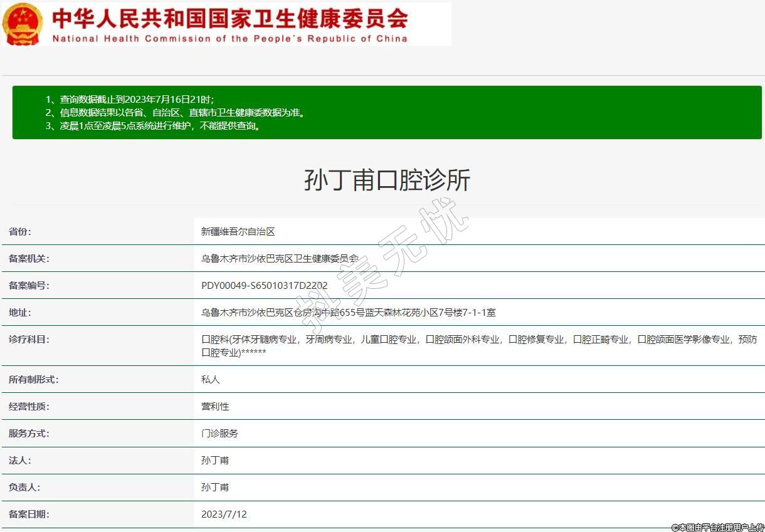Click the 服务方式 value 门诊服务
The height and width of the screenshot is (532, 765).
[219, 434]
